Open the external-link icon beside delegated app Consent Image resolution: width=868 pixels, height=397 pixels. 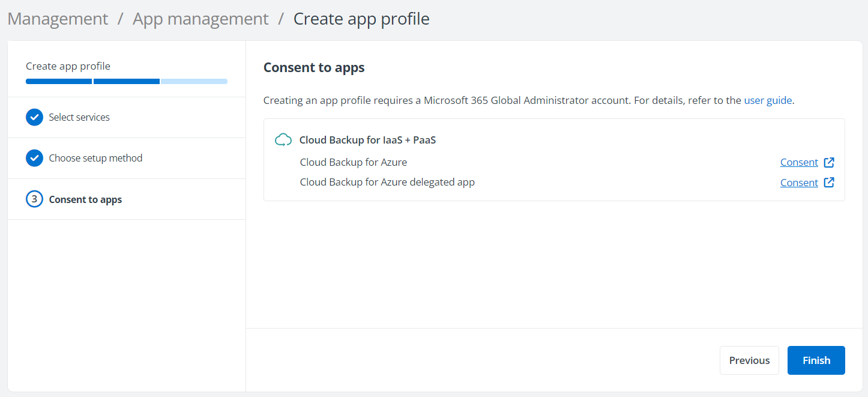pyautogui.click(x=829, y=182)
